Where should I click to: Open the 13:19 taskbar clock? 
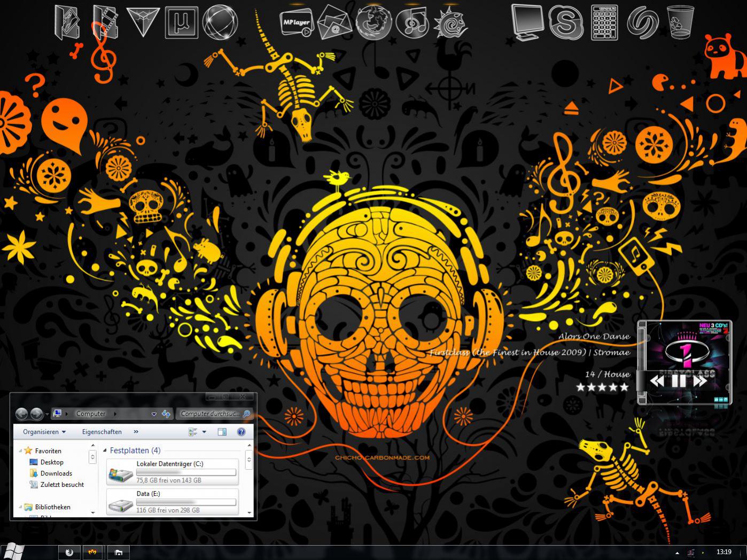click(x=723, y=552)
